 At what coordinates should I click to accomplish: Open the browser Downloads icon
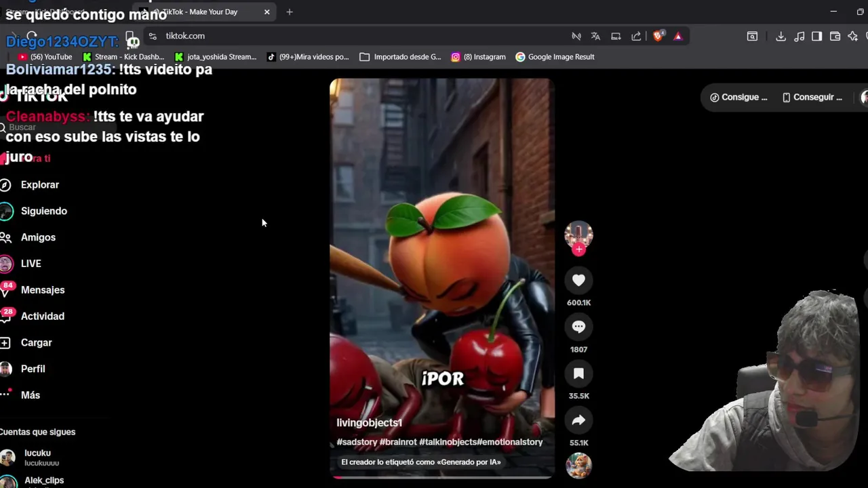pyautogui.click(x=781, y=37)
